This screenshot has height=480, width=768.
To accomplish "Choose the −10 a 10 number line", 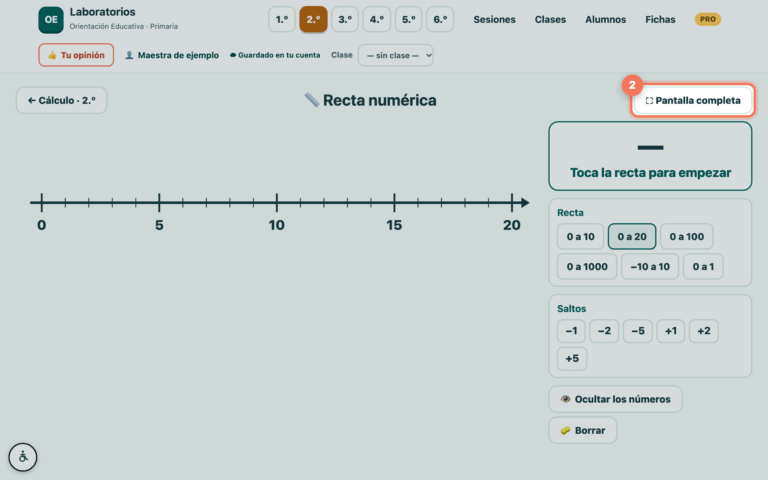I will click(650, 266).
